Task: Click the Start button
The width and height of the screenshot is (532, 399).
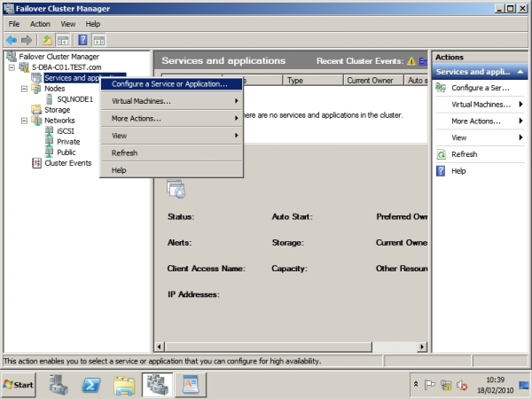Action: tap(20, 385)
